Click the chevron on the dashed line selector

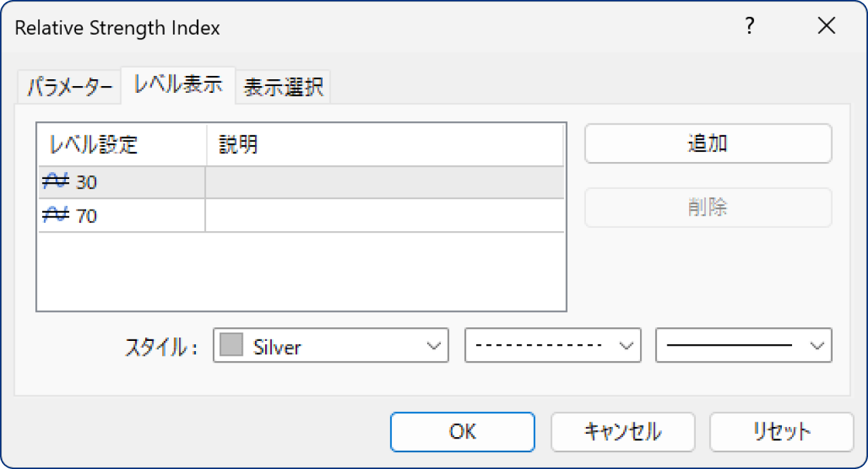(626, 346)
